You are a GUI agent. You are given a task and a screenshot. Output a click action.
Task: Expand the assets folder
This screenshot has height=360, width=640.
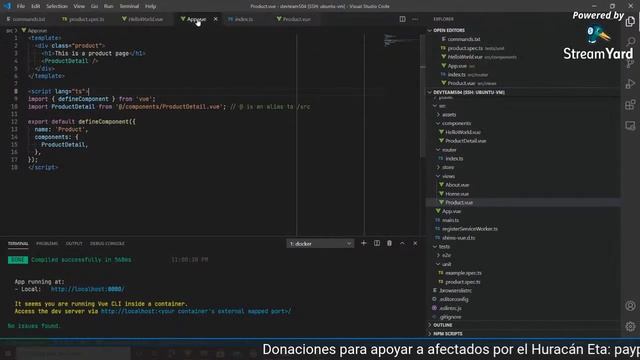tap(449, 115)
